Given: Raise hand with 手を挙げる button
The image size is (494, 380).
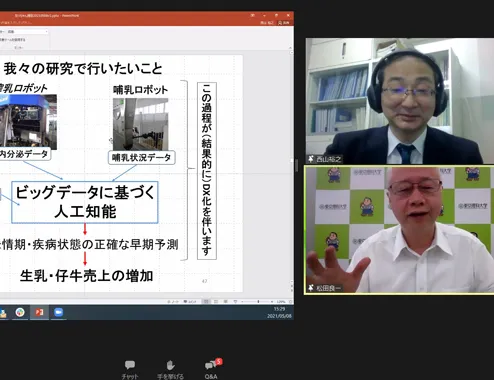Looking at the screenshot, I should pos(170,369).
